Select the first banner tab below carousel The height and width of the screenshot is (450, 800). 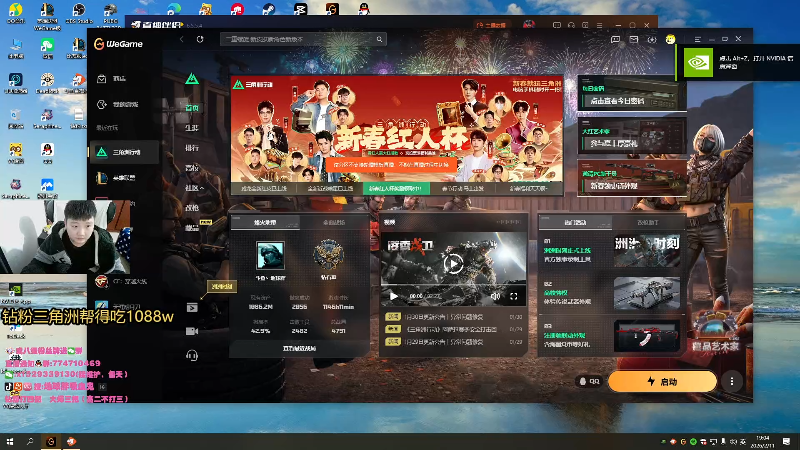coord(264,188)
